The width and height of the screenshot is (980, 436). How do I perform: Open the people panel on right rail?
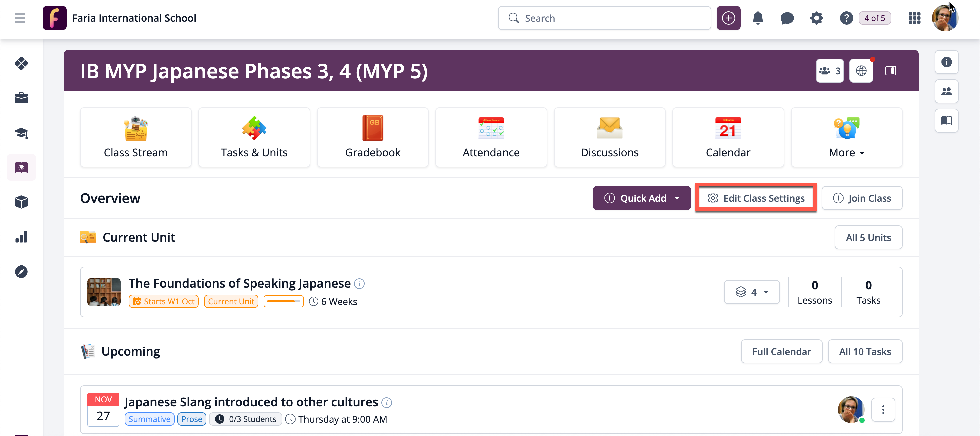point(946,91)
